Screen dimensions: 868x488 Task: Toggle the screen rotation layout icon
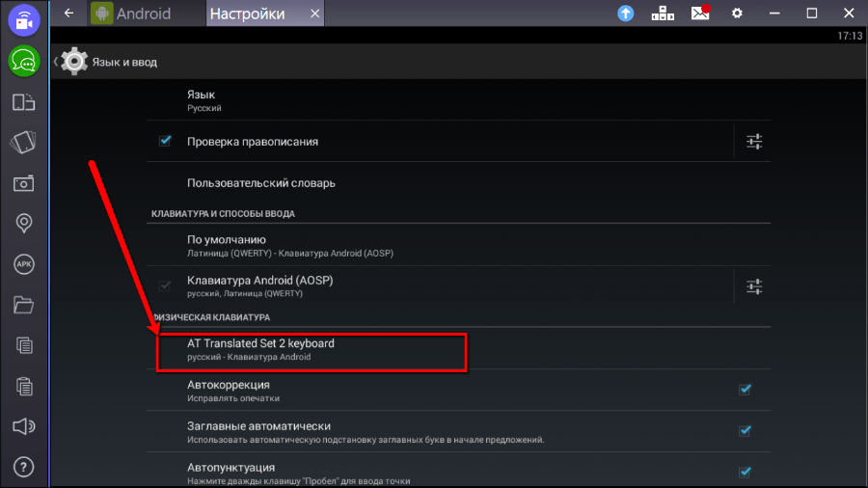tap(24, 102)
